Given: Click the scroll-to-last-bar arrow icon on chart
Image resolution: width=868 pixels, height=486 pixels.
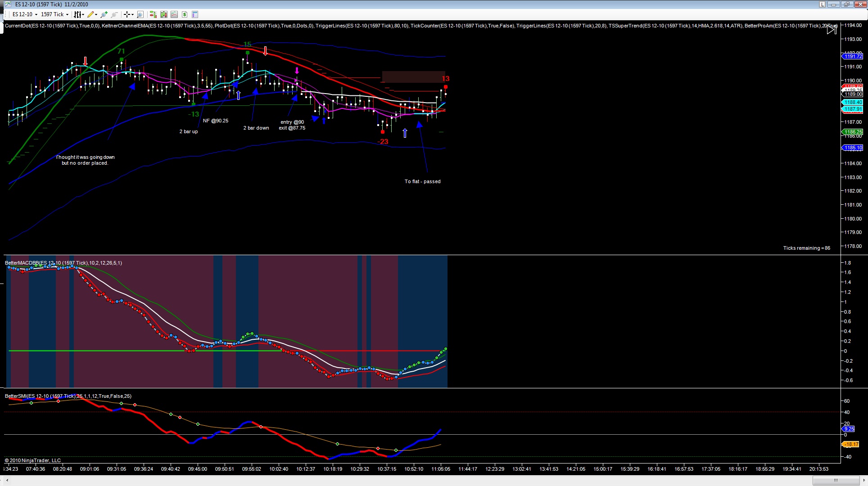Looking at the screenshot, I should [x=831, y=29].
